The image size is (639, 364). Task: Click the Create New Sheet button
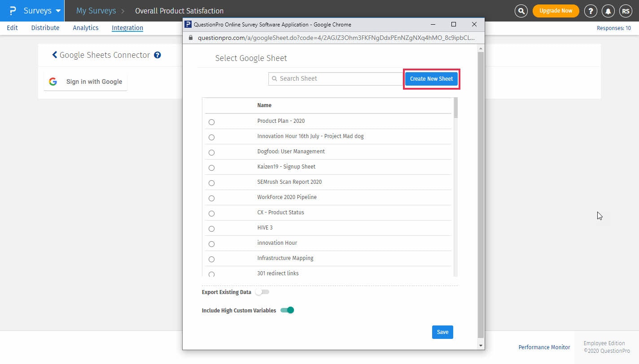click(x=431, y=79)
